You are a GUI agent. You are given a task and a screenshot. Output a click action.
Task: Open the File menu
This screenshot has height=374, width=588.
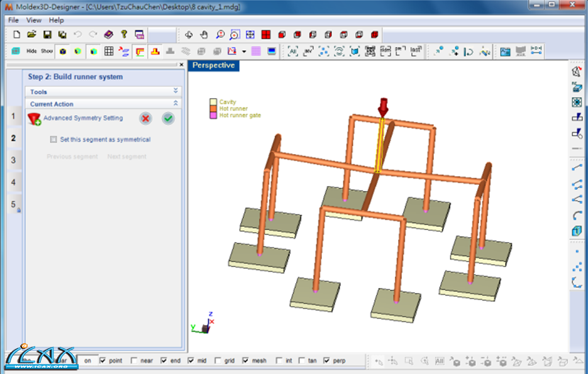click(13, 20)
